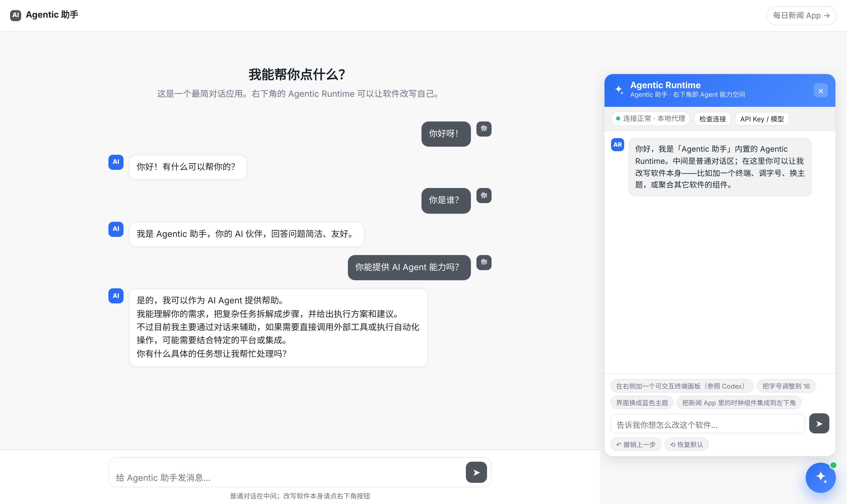Viewport: 847px width, 504px height.
Task: Click the Agentic Runtime panel title
Action: point(665,85)
